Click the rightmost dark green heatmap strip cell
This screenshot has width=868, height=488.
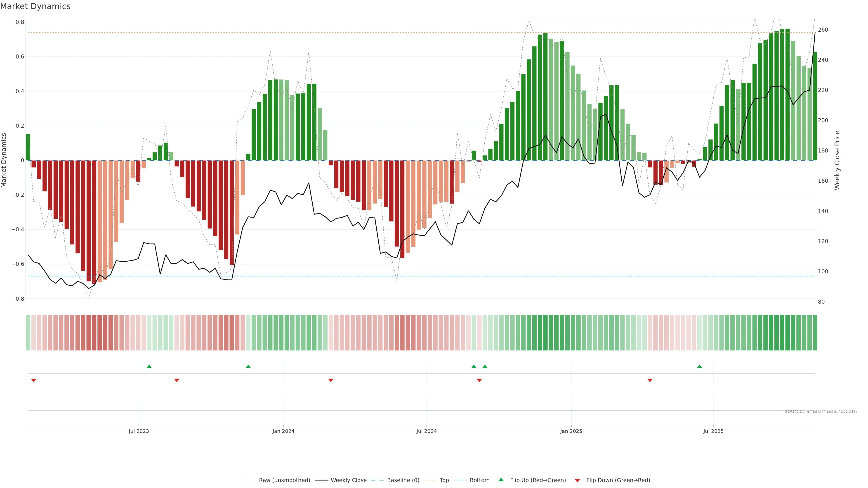click(x=815, y=333)
